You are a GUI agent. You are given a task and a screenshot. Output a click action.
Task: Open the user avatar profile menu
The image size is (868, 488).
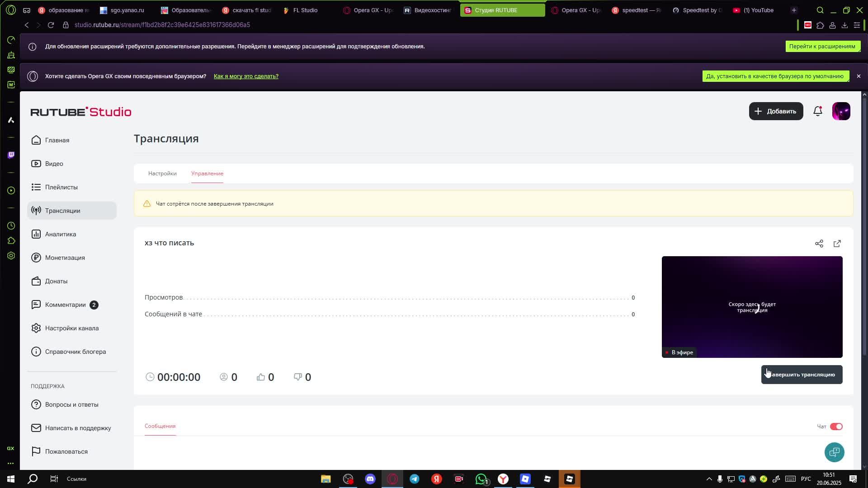841,111
